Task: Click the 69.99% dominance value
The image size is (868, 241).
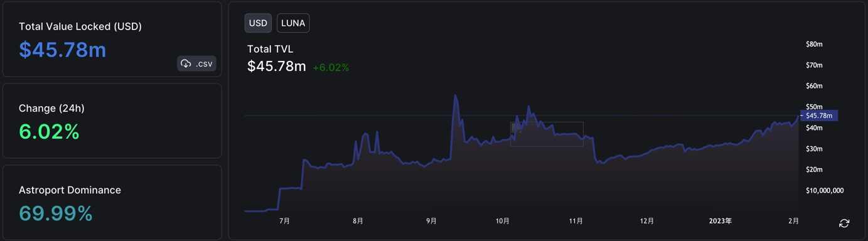Action: point(56,213)
